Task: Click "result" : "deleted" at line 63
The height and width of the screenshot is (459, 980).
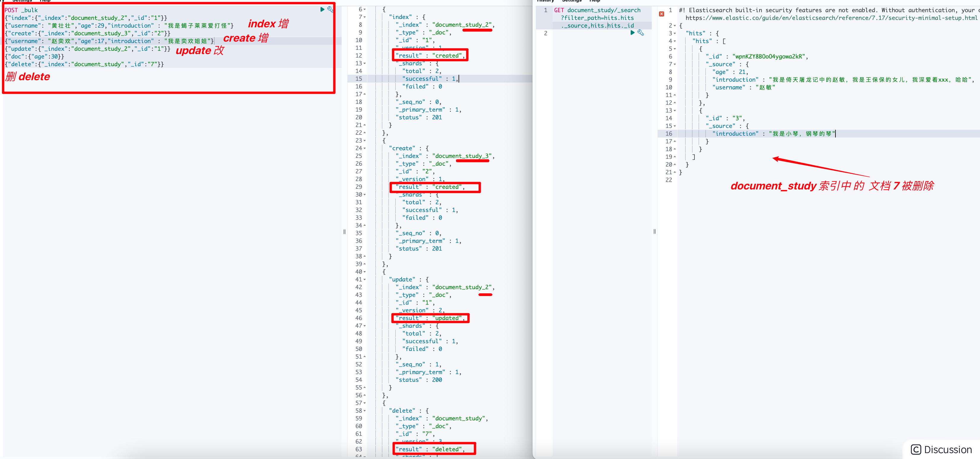Action: [x=430, y=449]
